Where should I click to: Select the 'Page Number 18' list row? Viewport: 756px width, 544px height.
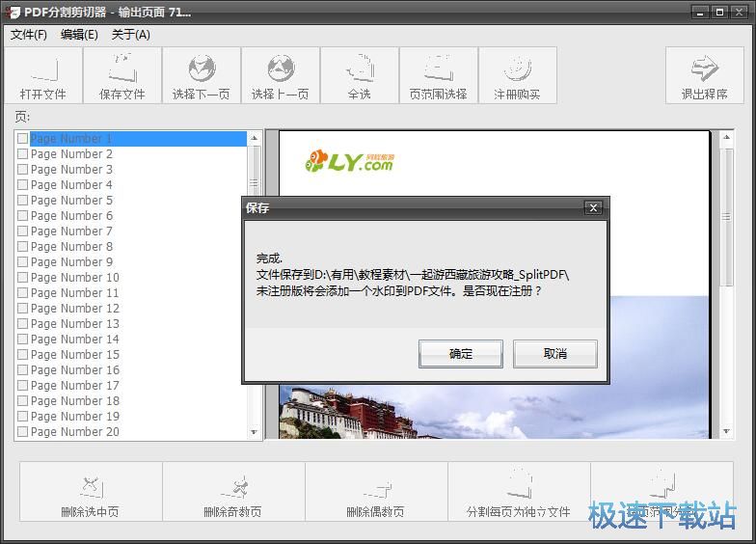(x=131, y=401)
